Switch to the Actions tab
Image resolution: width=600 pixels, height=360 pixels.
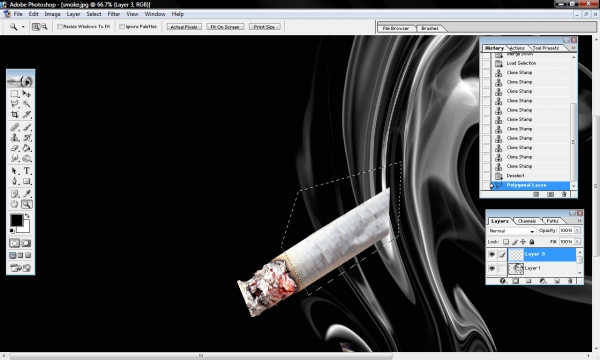[x=517, y=48]
